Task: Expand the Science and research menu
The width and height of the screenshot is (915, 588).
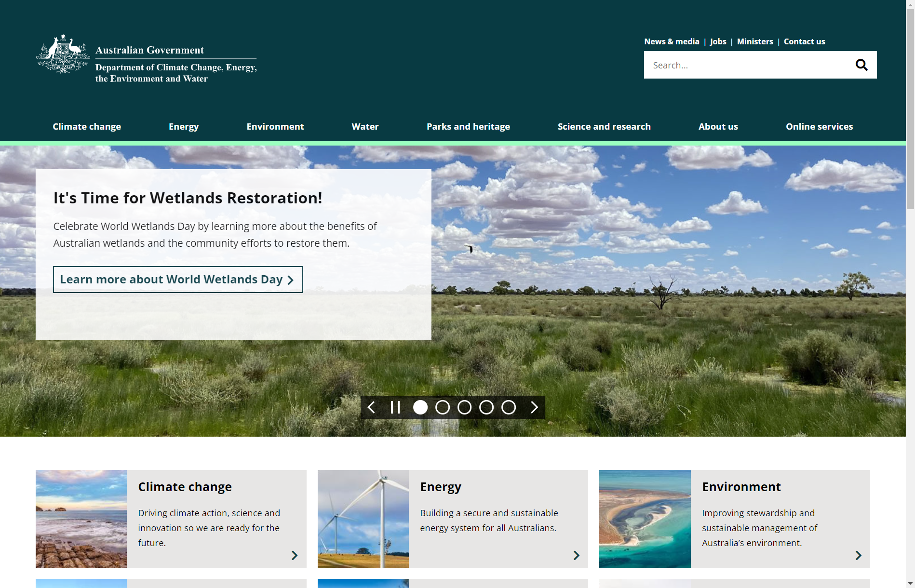Action: [604, 126]
